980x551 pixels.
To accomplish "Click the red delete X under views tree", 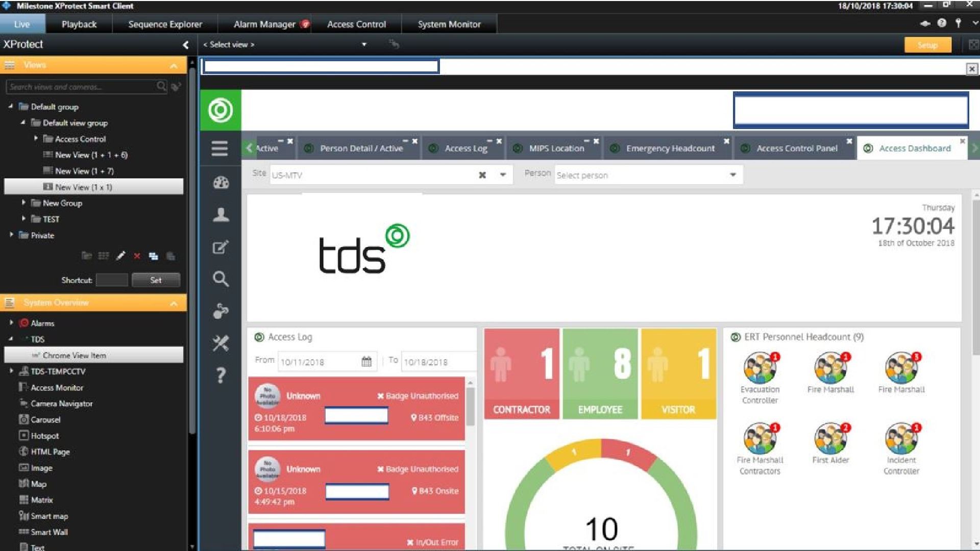I will 137,256.
